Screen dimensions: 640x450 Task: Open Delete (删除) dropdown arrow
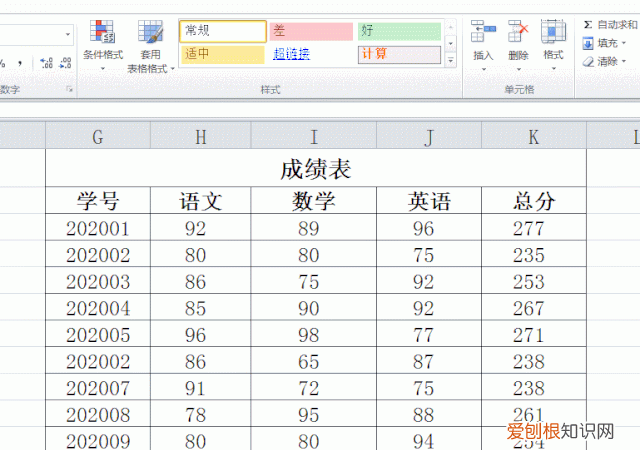[x=518, y=69]
